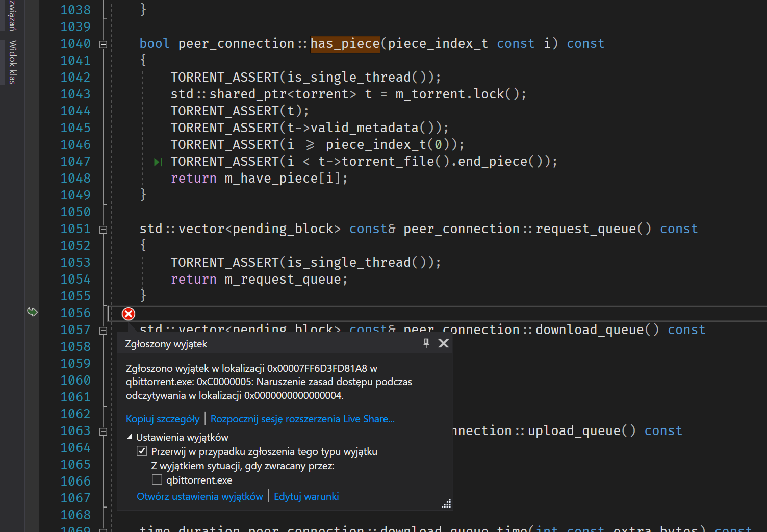
Task: Start a Live Share extension session
Action: pyautogui.click(x=303, y=419)
